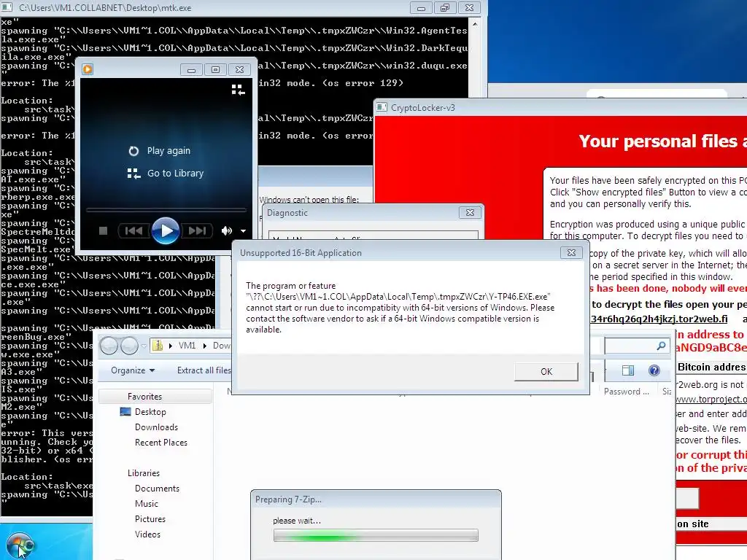Viewport: 747px width, 560px height.
Task: Click the VM1 breadcrumb in Explorer address bar
Action: [187, 346]
